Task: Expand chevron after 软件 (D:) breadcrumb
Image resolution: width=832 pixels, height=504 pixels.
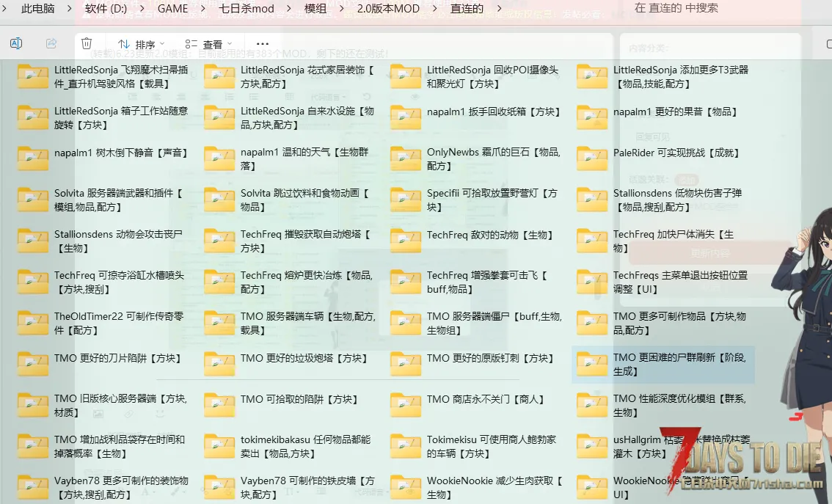Action: [142, 9]
